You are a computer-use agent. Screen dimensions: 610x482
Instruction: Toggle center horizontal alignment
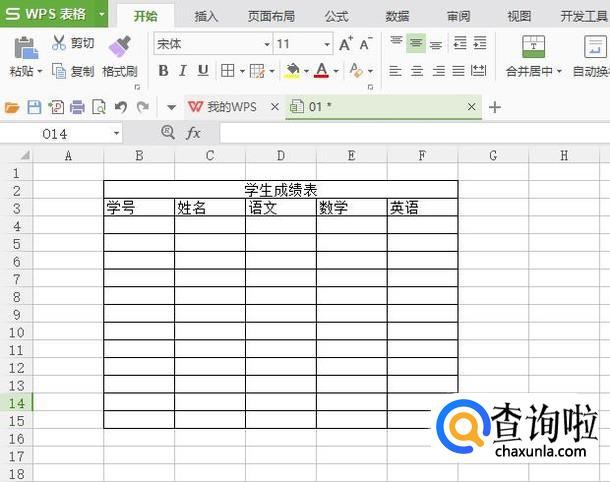[x=417, y=71]
